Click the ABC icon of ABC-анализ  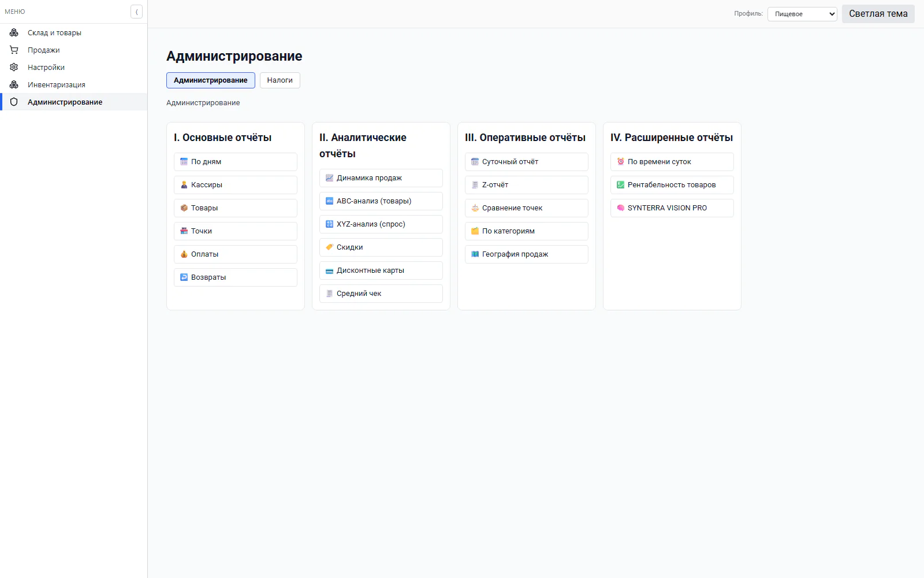coord(330,201)
